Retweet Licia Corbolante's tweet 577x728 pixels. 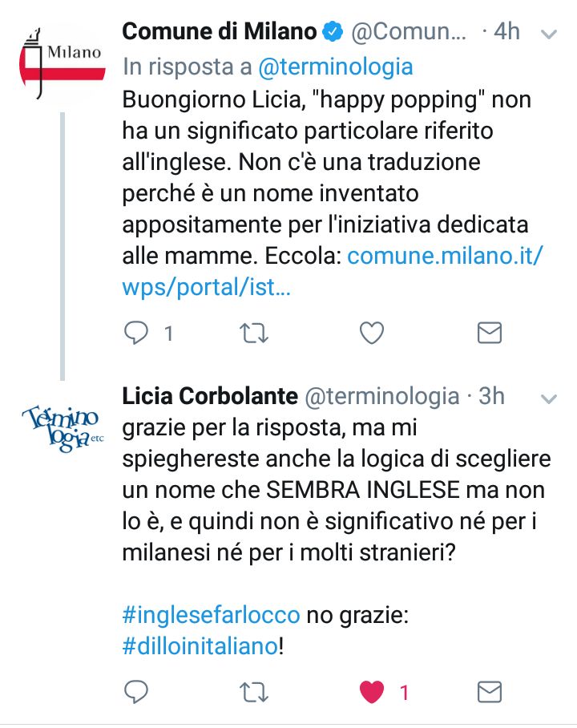coord(255,691)
